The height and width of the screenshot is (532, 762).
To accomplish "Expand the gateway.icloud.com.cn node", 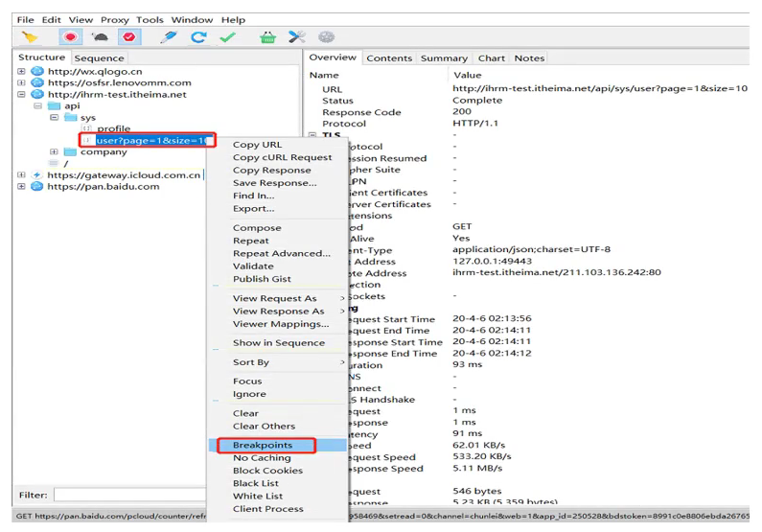I will tap(21, 174).
